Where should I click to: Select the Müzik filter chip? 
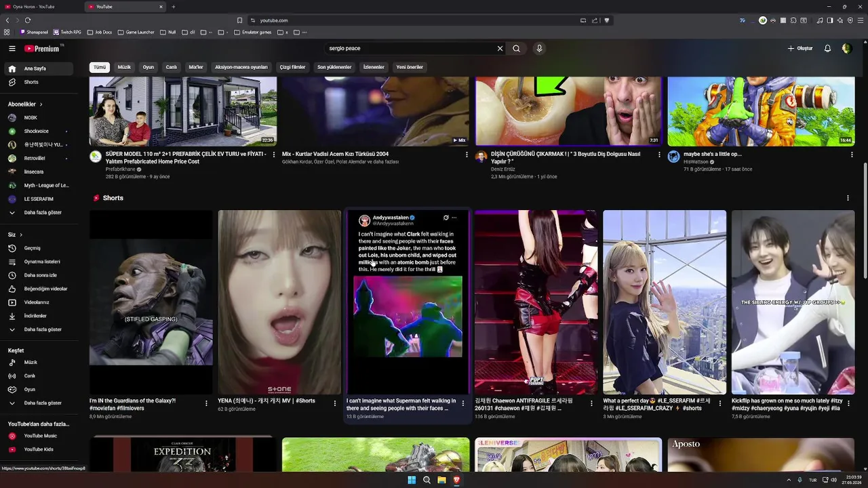[124, 67]
